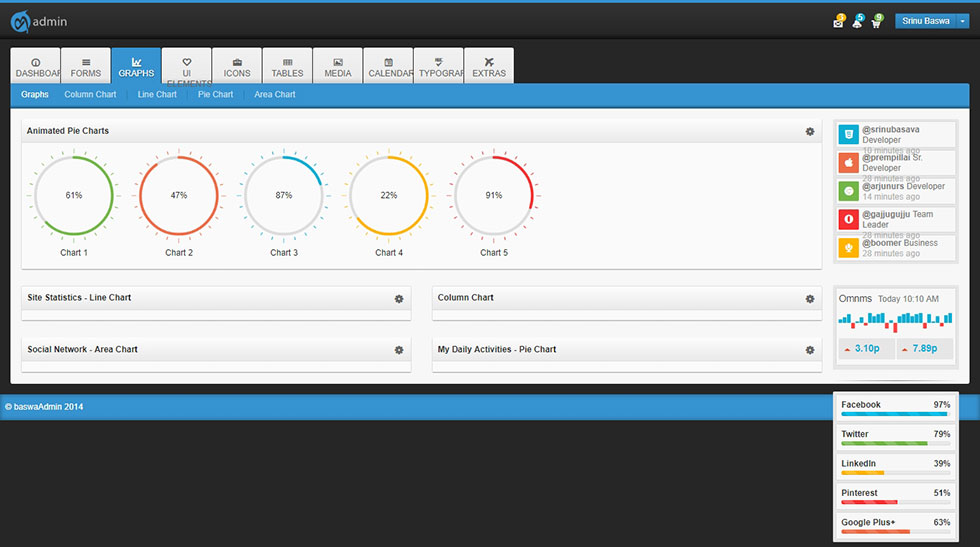Click the 47% Chart 2 pie
The height and width of the screenshot is (547, 980).
click(x=179, y=196)
